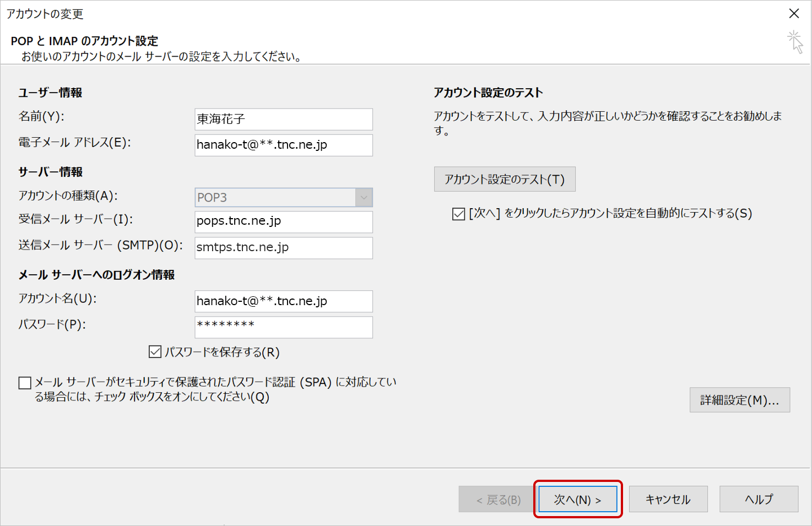Click the メール サーバーへのログオン情報 heading
Viewport: 812px width, 526px height.
(x=97, y=275)
